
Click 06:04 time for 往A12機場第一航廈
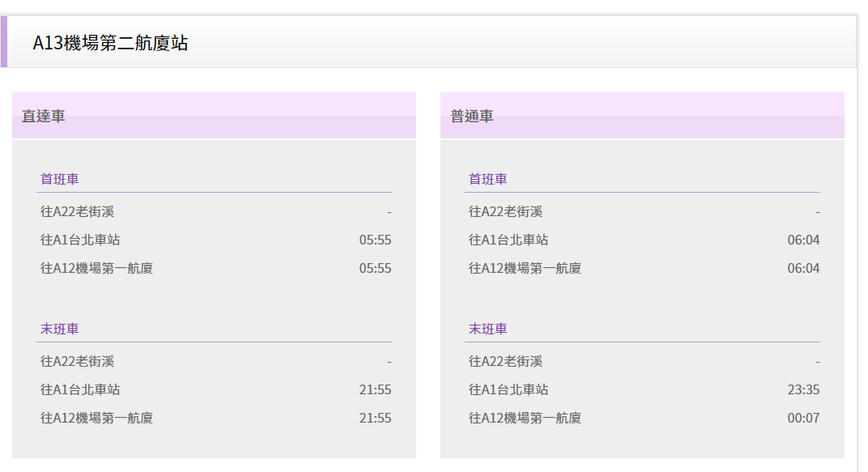coord(804,268)
